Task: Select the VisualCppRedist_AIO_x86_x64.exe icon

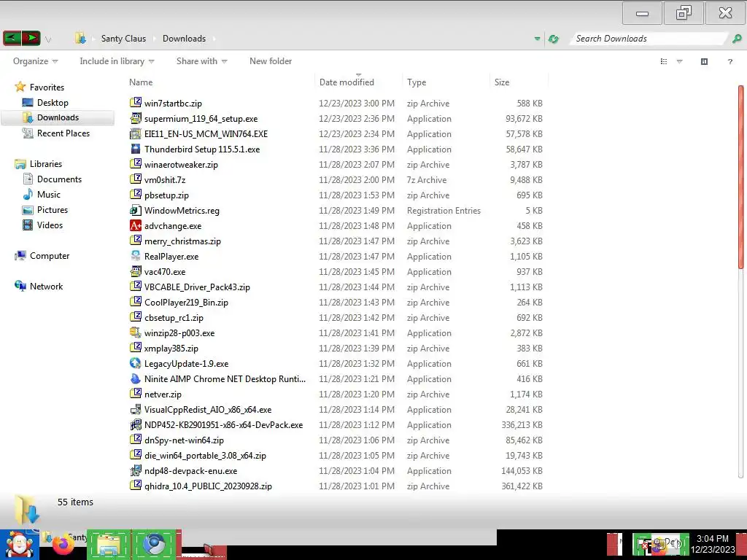Action: (x=136, y=409)
